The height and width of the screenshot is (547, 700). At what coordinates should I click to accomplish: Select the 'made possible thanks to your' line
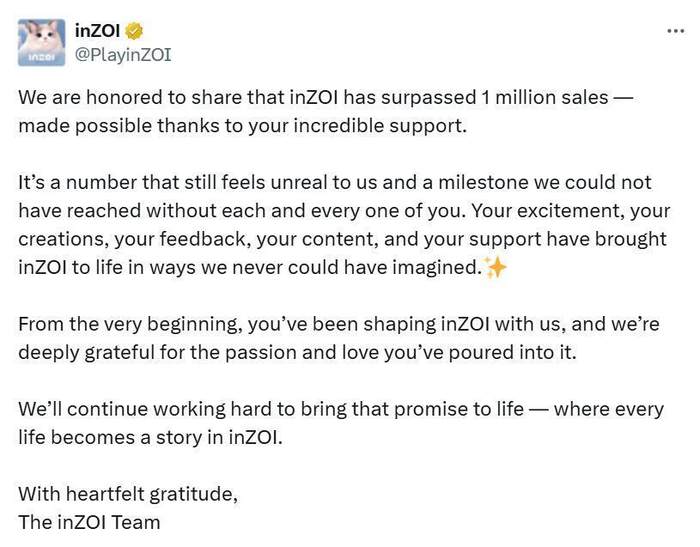pyautogui.click(x=242, y=126)
